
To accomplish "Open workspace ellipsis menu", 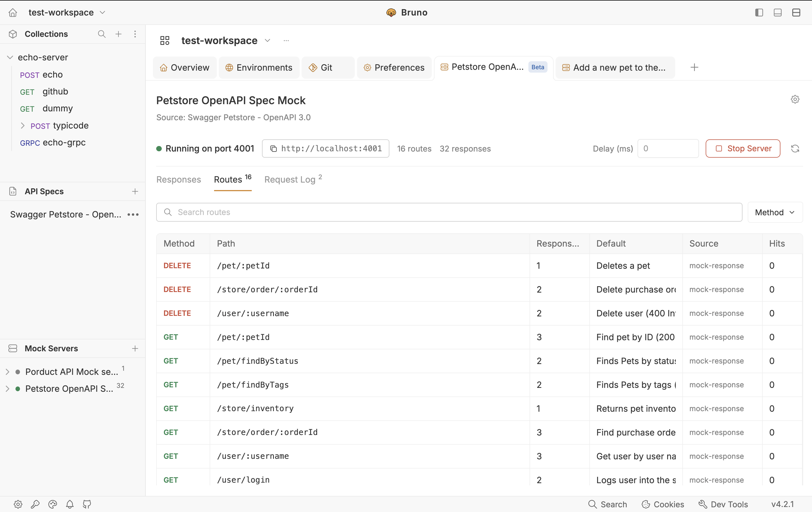I will pyautogui.click(x=286, y=40).
